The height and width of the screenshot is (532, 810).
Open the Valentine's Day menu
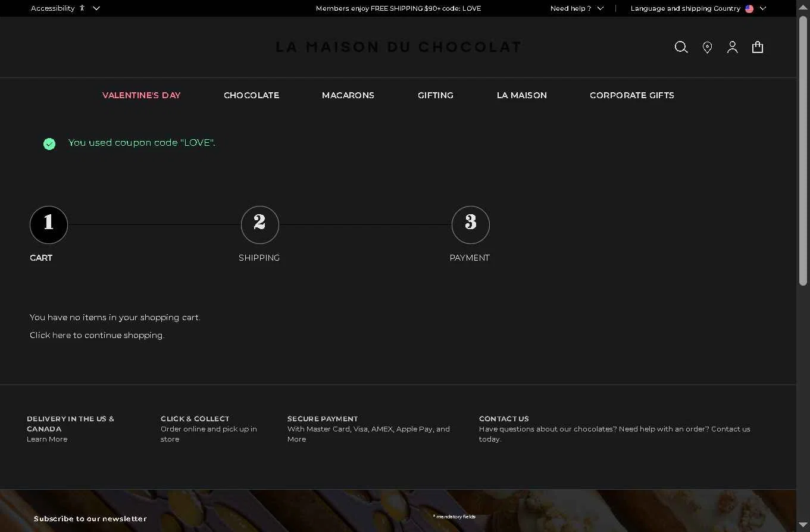(x=141, y=95)
